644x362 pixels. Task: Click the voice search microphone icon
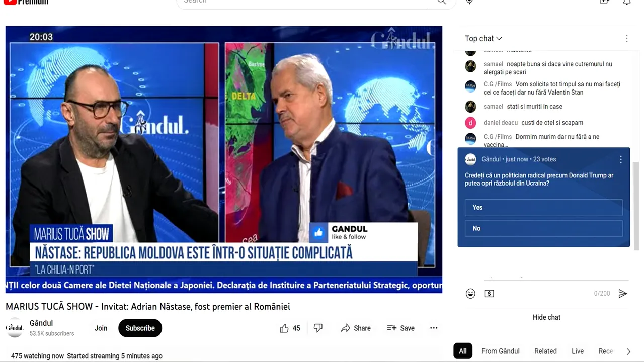tap(469, 2)
